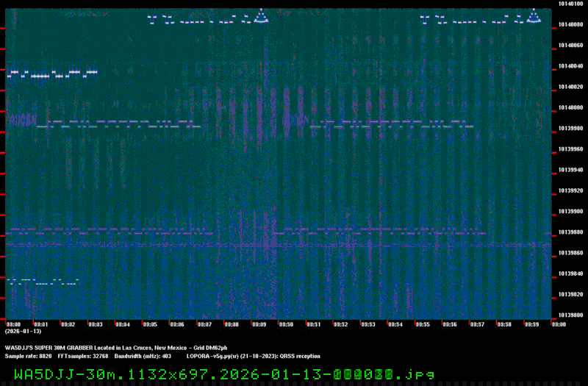Select the 10140020 frequency label

(x=571, y=87)
